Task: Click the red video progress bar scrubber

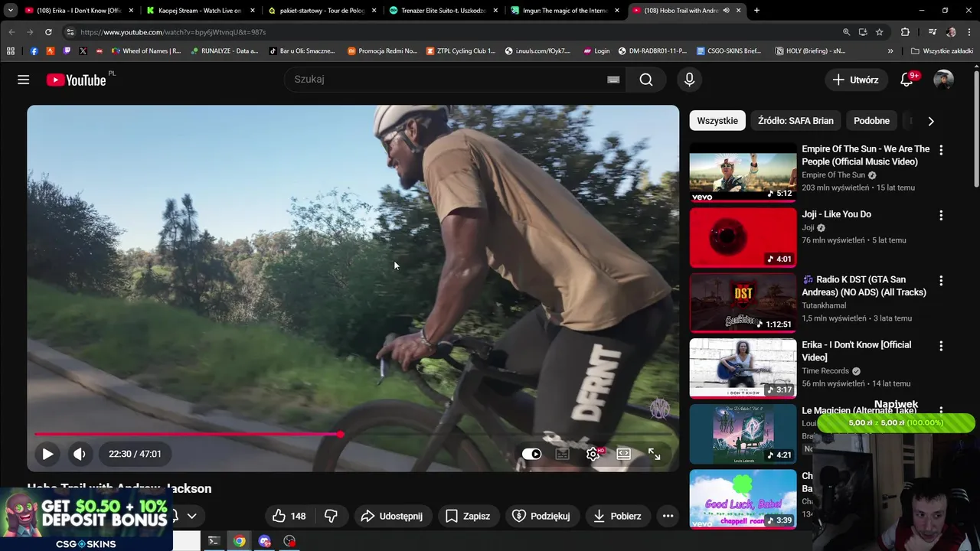Action: [x=340, y=434]
